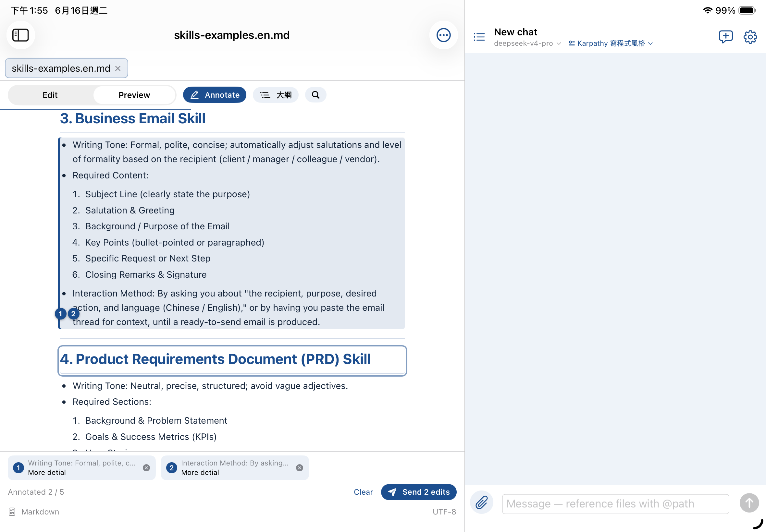Open the more options ellipsis menu
The image size is (766, 532).
[443, 35]
